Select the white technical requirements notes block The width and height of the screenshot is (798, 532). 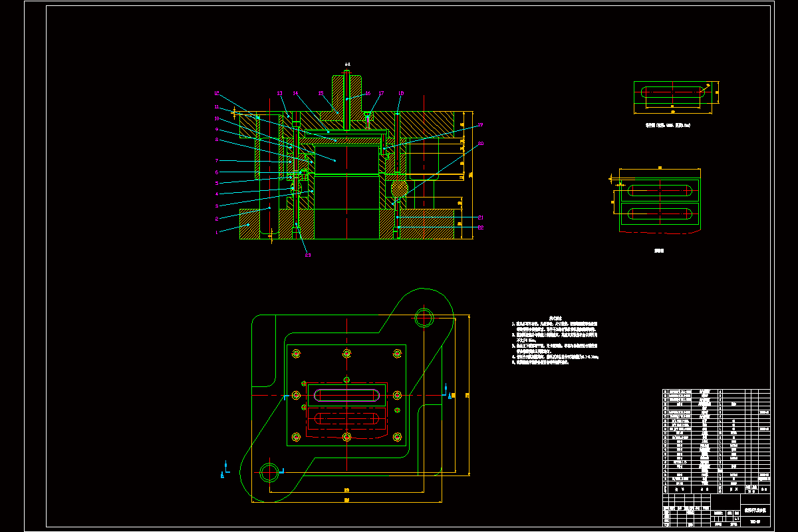pyautogui.click(x=555, y=342)
